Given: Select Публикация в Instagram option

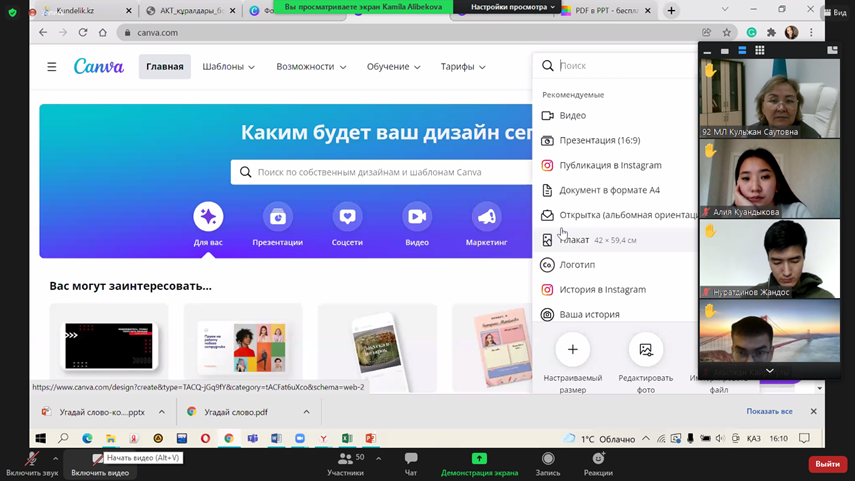Looking at the screenshot, I should pos(610,165).
